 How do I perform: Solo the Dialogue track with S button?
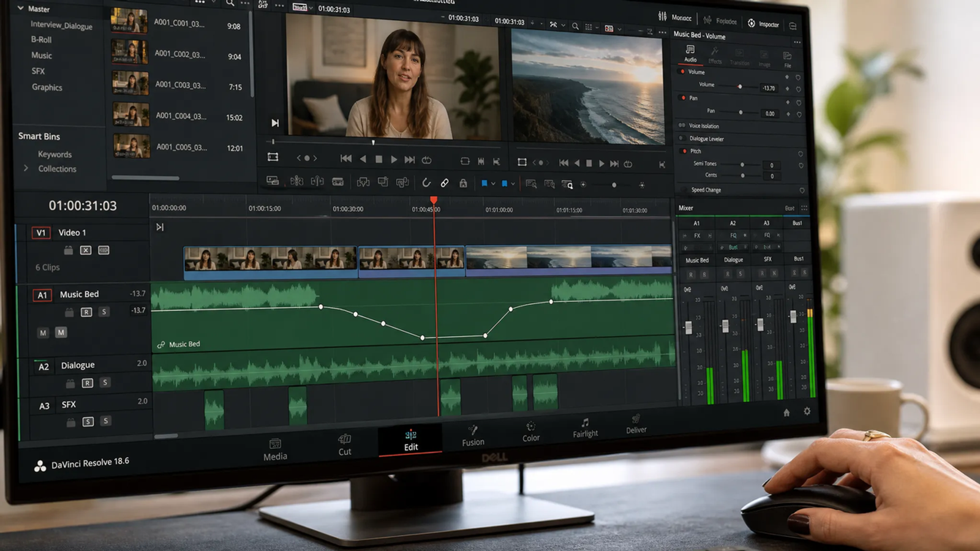(x=105, y=382)
